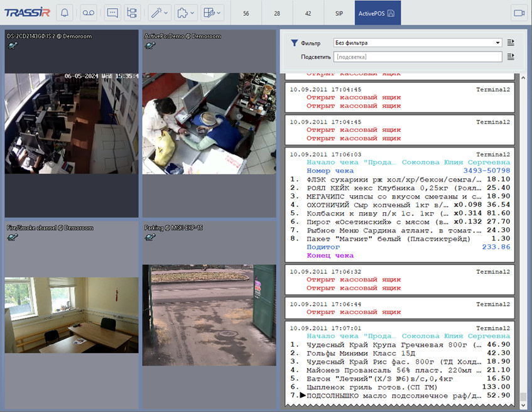Click the list icon beside highlight field

(x=511, y=57)
